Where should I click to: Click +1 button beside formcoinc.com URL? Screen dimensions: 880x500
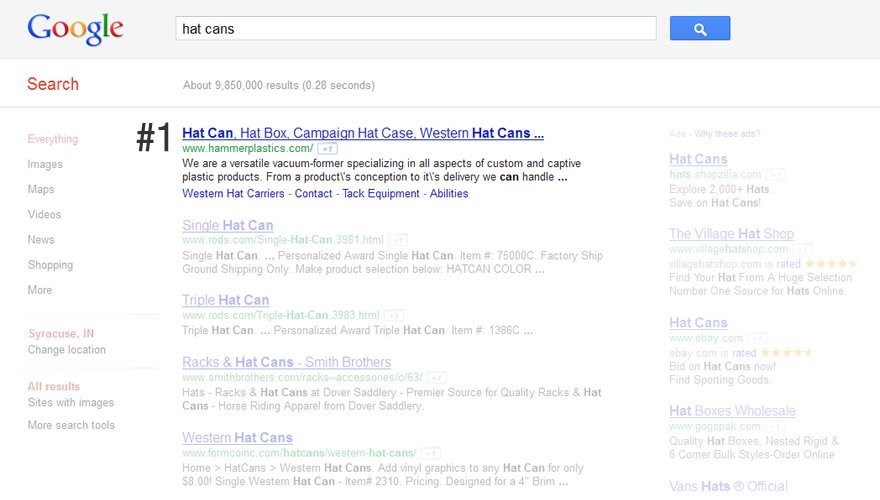pos(430,453)
